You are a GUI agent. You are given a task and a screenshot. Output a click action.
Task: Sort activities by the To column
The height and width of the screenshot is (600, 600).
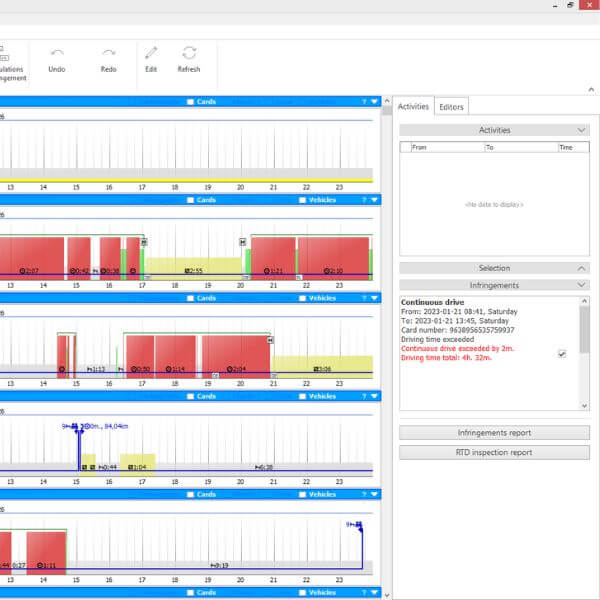tap(521, 147)
